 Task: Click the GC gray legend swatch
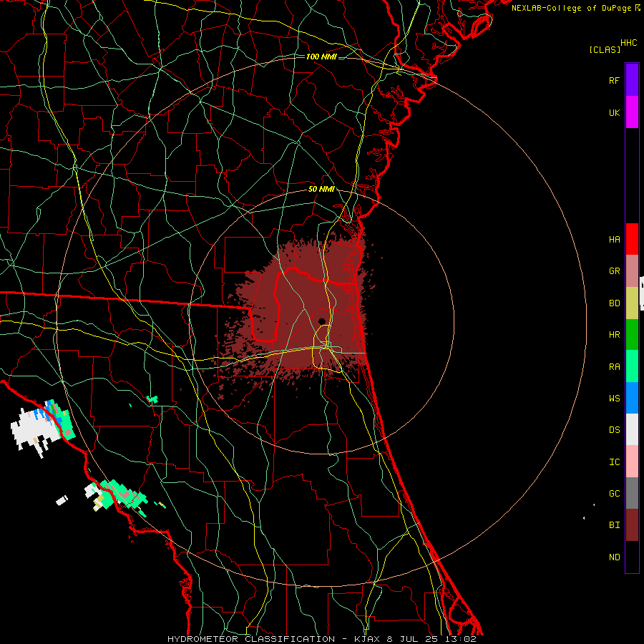632,493
